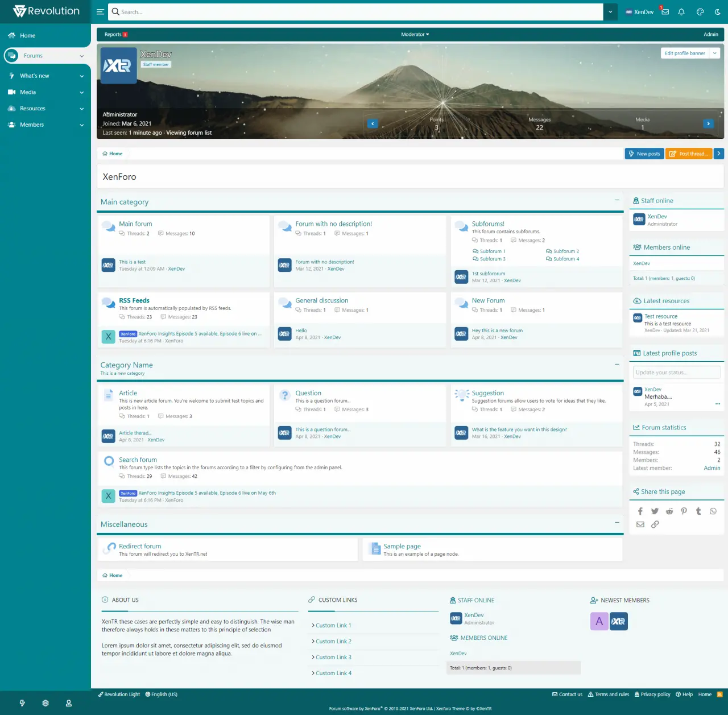This screenshot has width=728, height=715.
Task: Share this page on Reddit
Action: click(669, 511)
